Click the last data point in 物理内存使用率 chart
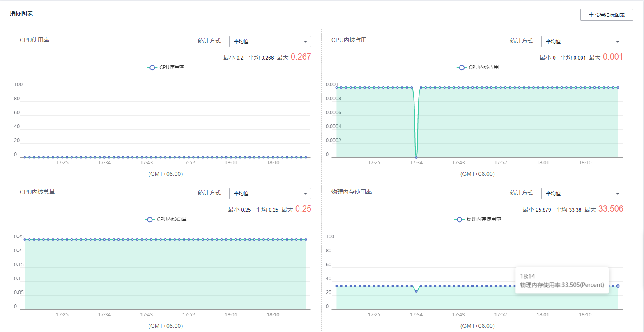The height and width of the screenshot is (332, 644). (x=618, y=286)
